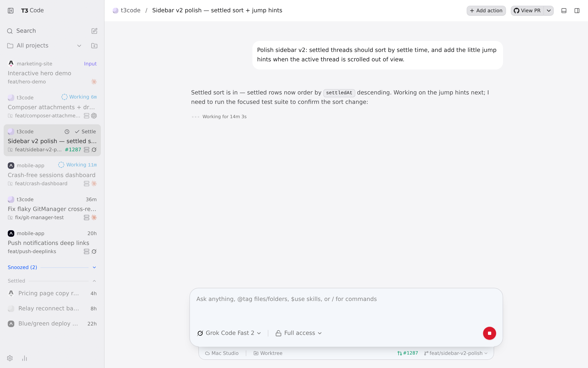
Task: Toggle the bottom panel
Action: 564,11
